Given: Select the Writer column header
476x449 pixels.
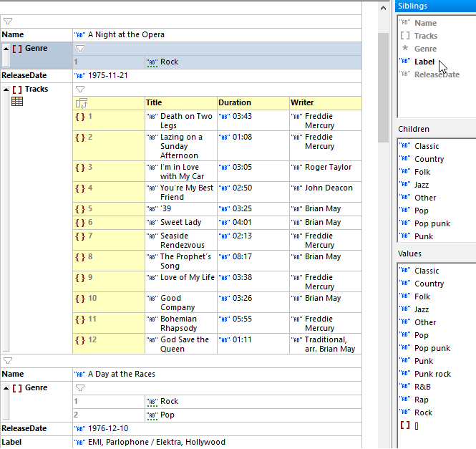Looking at the screenshot, I should [x=302, y=103].
